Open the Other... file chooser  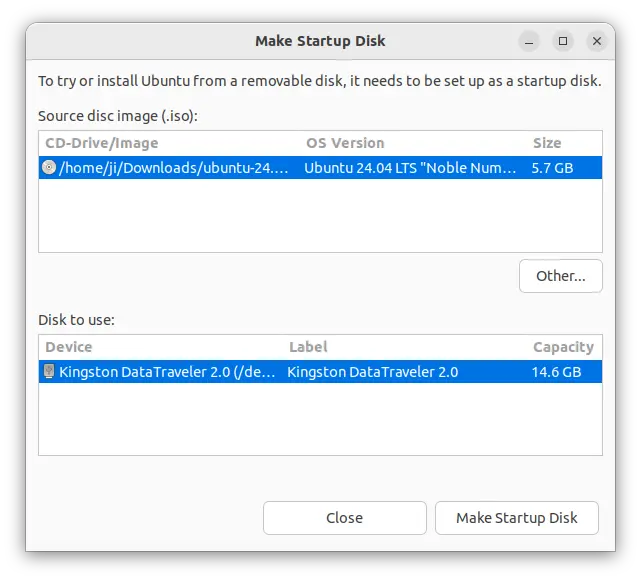tap(560, 276)
